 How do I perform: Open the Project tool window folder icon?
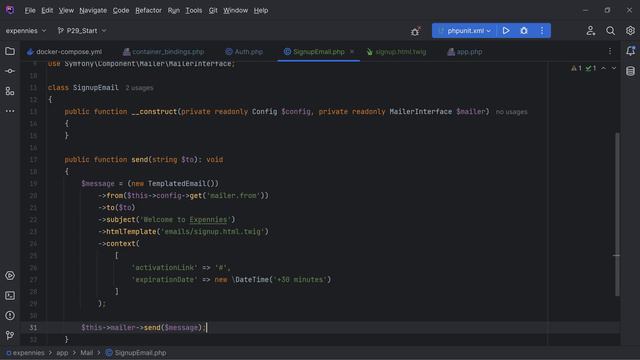point(10,51)
